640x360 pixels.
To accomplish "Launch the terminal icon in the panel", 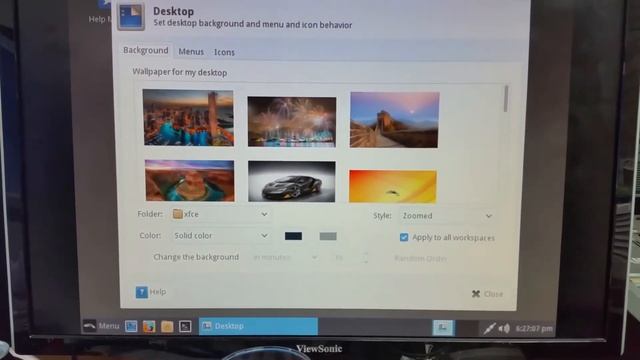I will 185,327.
